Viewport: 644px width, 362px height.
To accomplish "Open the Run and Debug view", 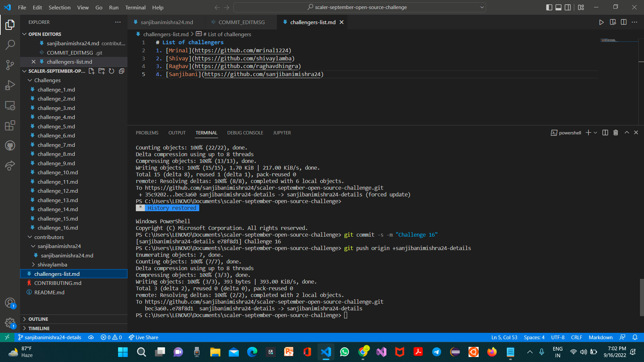I will click(x=10, y=85).
